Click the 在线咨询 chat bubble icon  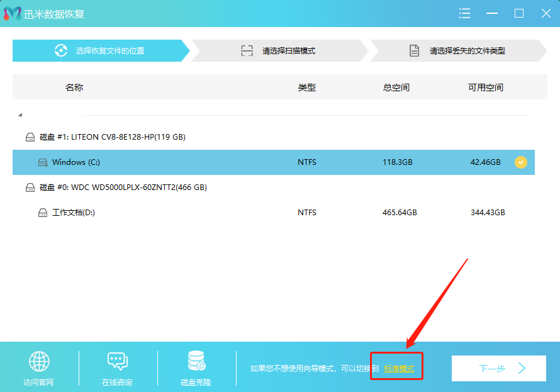coord(118,361)
